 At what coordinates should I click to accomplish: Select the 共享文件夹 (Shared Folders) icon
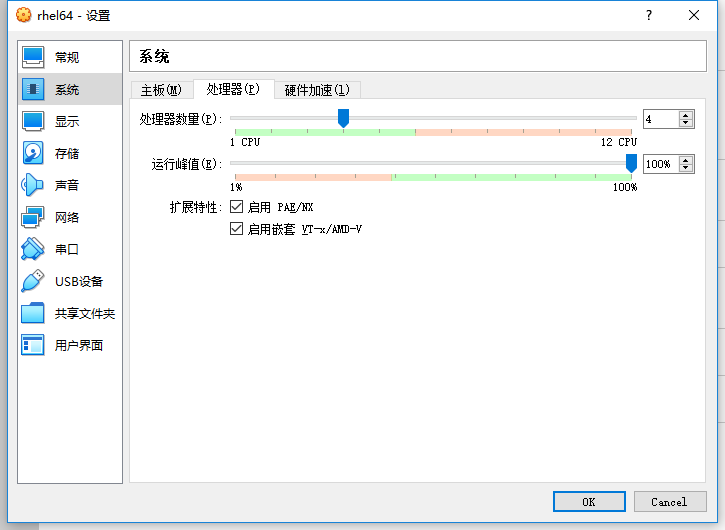coord(34,313)
